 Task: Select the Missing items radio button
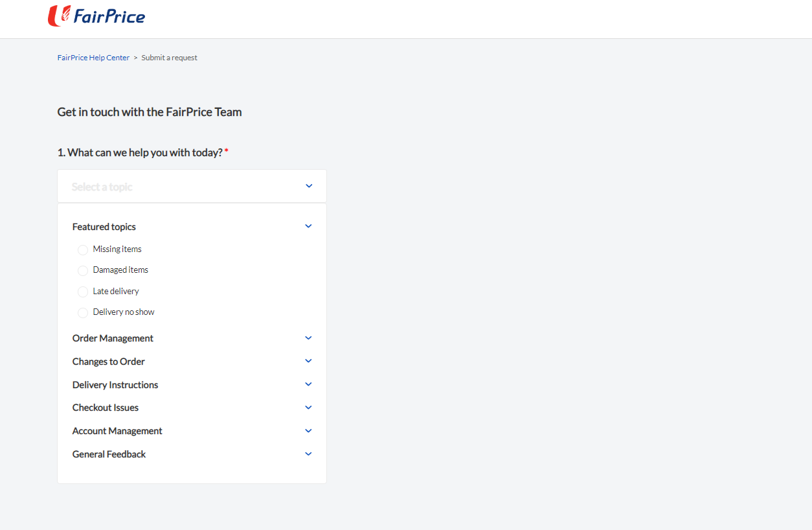[x=83, y=250]
